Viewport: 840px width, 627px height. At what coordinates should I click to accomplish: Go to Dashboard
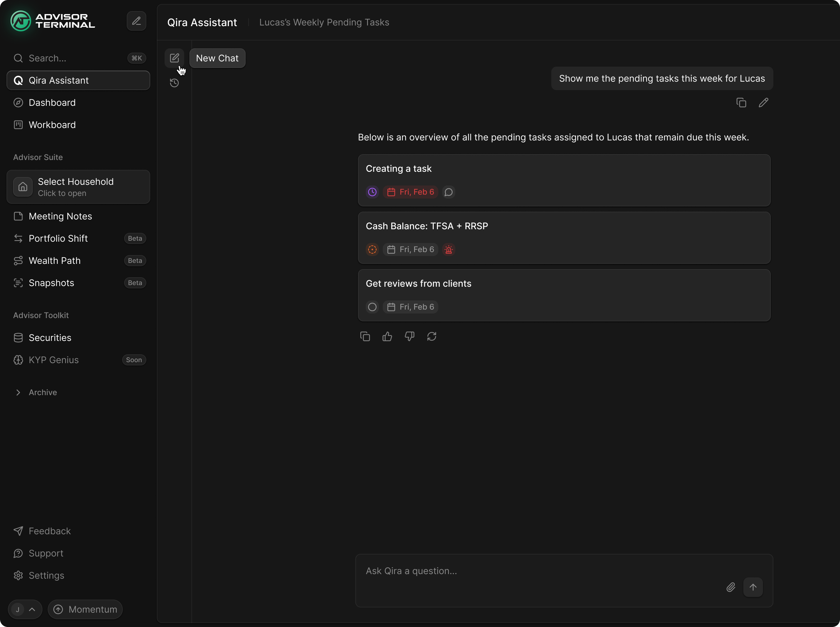click(x=78, y=103)
